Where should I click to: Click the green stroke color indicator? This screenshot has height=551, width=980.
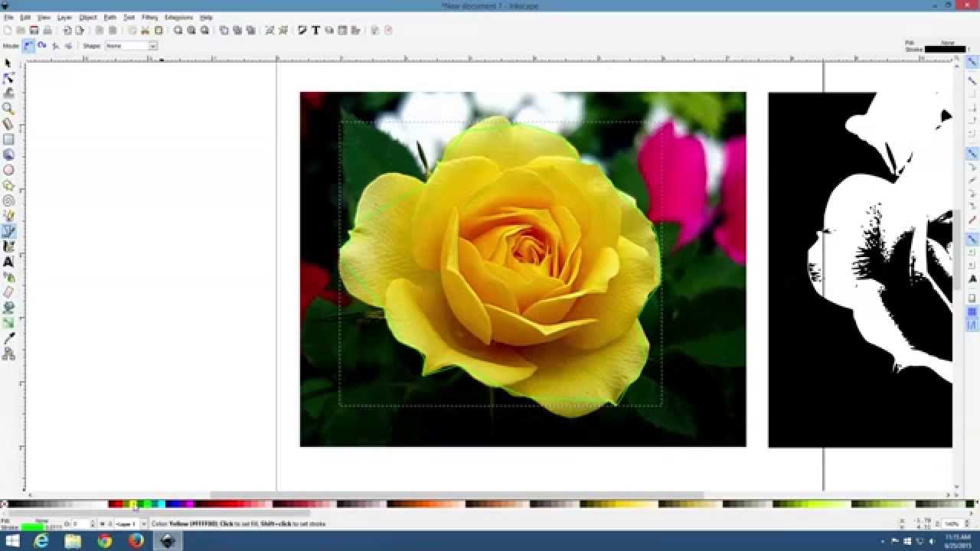[33, 527]
